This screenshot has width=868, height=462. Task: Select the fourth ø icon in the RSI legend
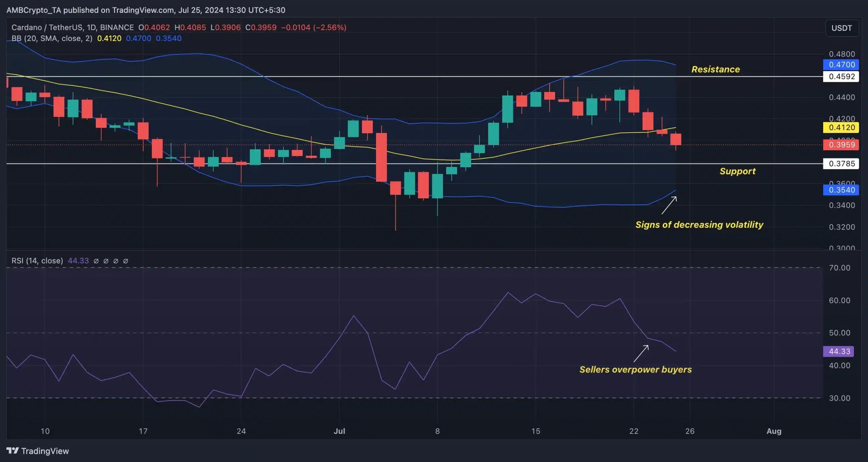pos(126,261)
